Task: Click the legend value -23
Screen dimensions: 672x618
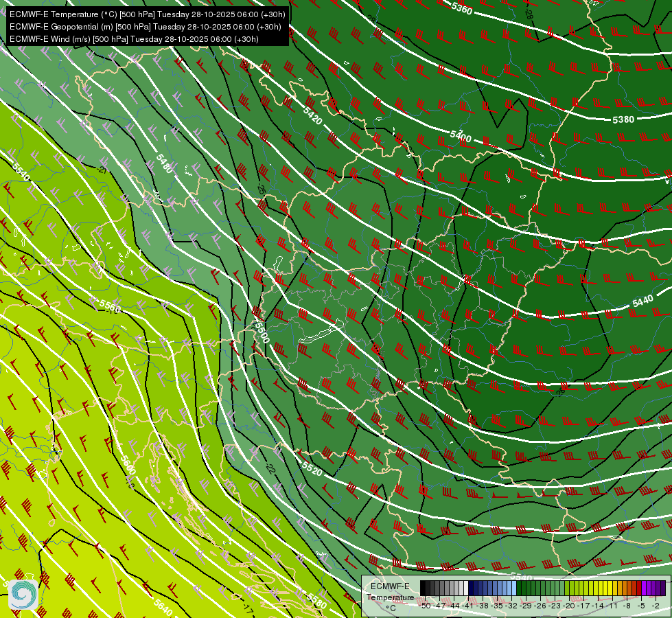Action: [555, 606]
